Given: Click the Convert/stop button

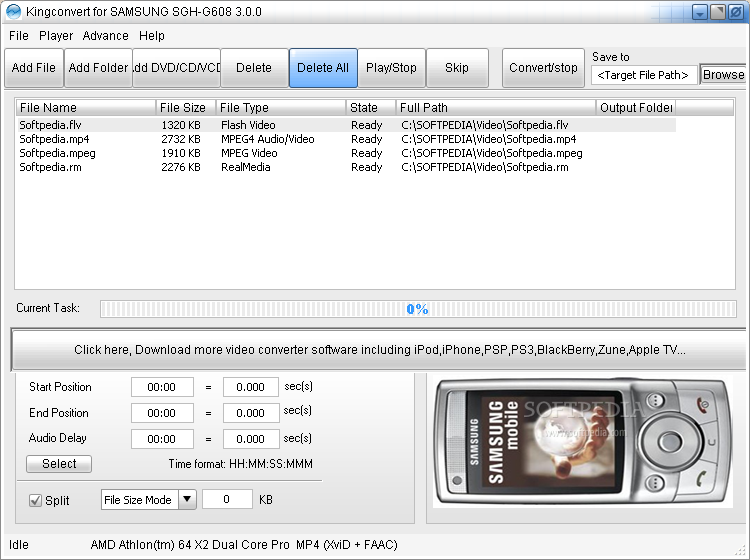Looking at the screenshot, I should [x=543, y=68].
